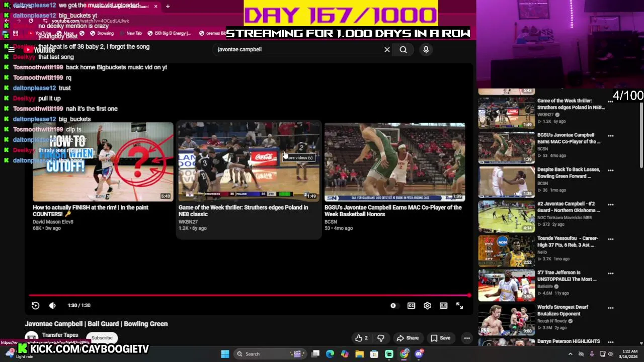
Task: Open options for Despite Back To Back Losses
Action: (610, 170)
